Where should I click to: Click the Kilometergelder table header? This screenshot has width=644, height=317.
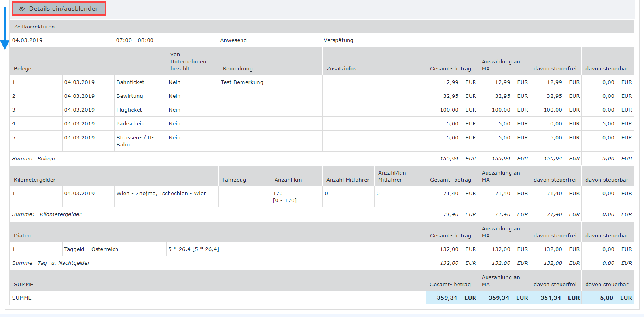tap(35, 180)
